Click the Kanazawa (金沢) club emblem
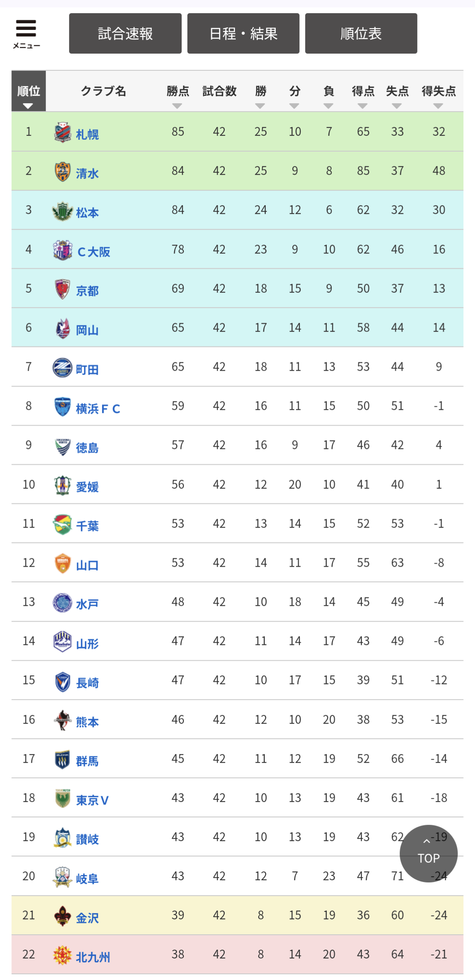Viewport: 475px width, 980px height. click(62, 916)
